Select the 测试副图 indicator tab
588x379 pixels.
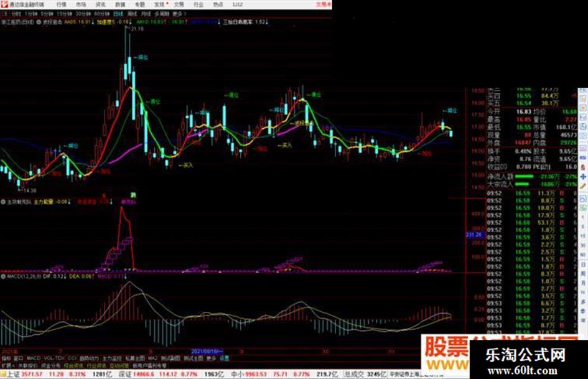coord(170,358)
